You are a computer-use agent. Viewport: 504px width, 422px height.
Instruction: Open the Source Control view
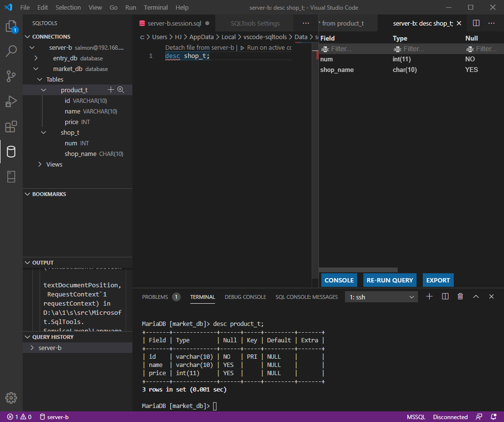11,76
